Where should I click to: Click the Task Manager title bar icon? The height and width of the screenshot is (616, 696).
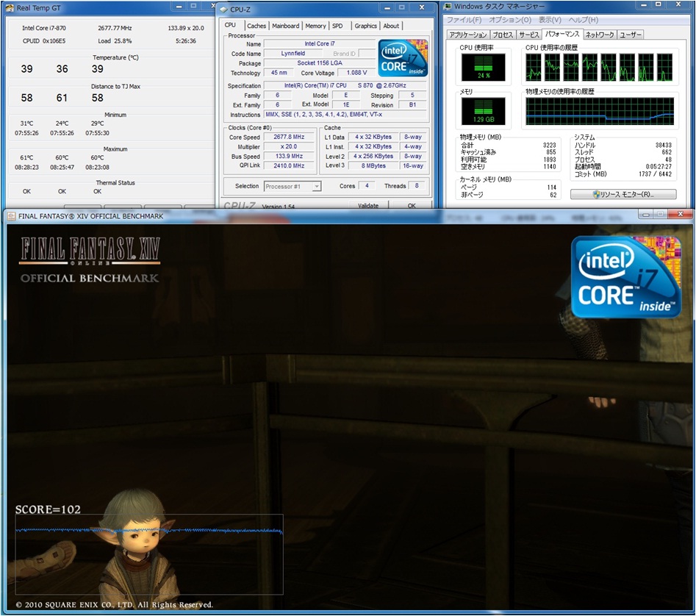tap(448, 6)
